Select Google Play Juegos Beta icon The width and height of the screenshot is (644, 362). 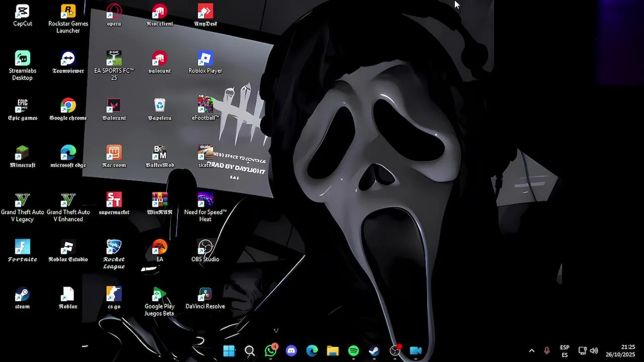pyautogui.click(x=159, y=302)
